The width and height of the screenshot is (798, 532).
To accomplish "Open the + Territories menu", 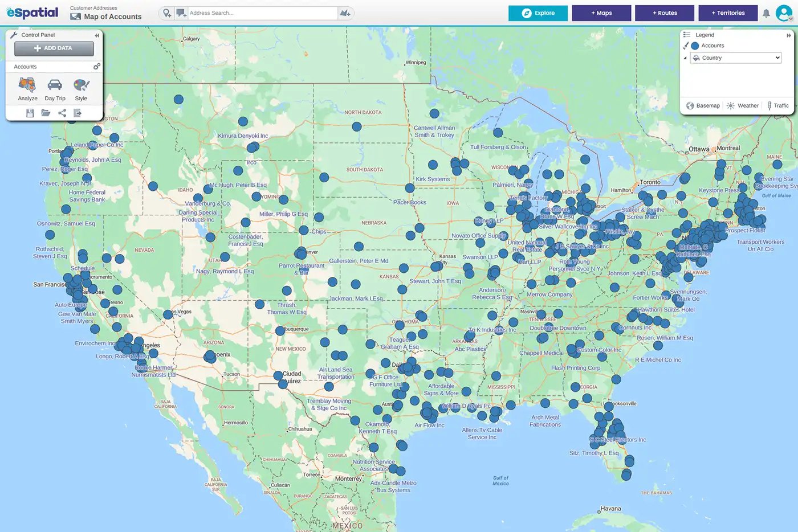I will tap(728, 13).
